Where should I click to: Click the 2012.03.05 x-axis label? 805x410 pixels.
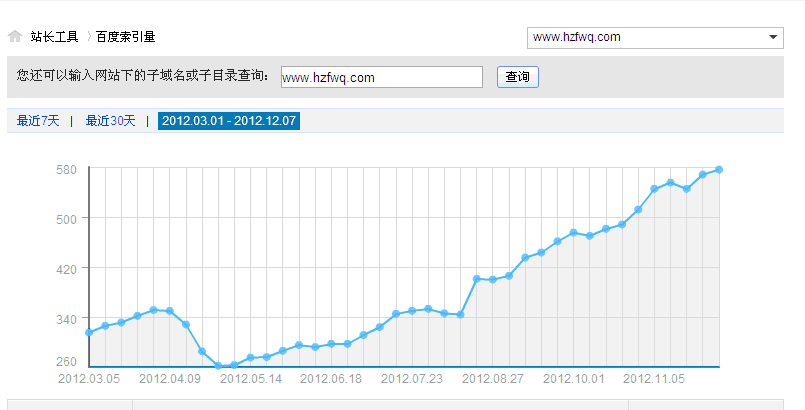click(89, 379)
